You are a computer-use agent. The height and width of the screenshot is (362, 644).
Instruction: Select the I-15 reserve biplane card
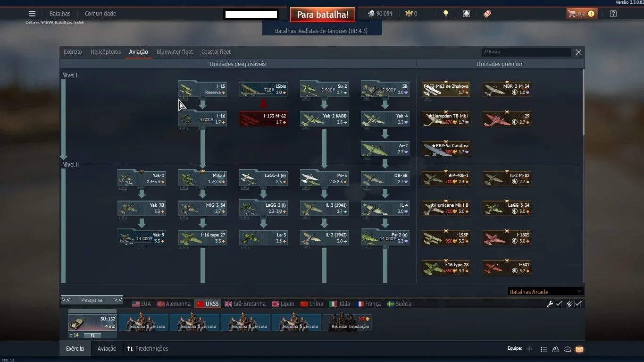[202, 89]
